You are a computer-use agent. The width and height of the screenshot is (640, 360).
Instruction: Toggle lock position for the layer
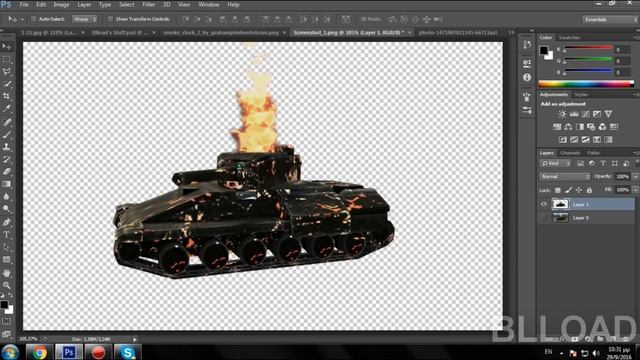pos(579,190)
